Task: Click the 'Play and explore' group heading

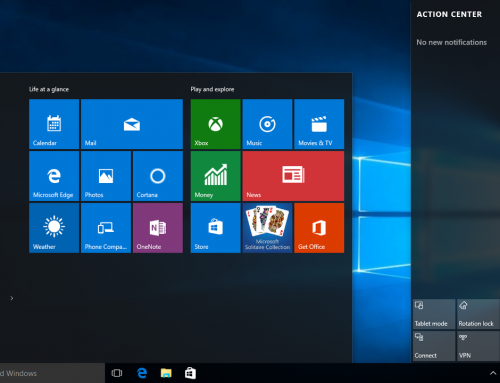Action: (212, 89)
